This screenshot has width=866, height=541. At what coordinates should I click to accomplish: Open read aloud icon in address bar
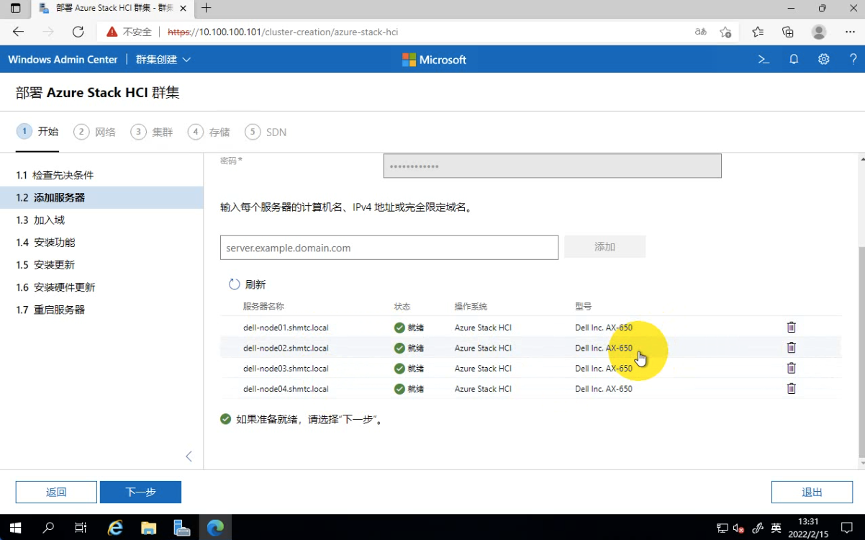click(x=700, y=32)
